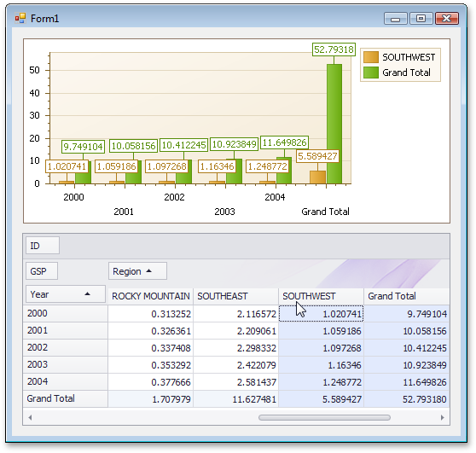Select the ROCKY MOUNTAIN column header
This screenshot has width=476, height=453.
151,296
